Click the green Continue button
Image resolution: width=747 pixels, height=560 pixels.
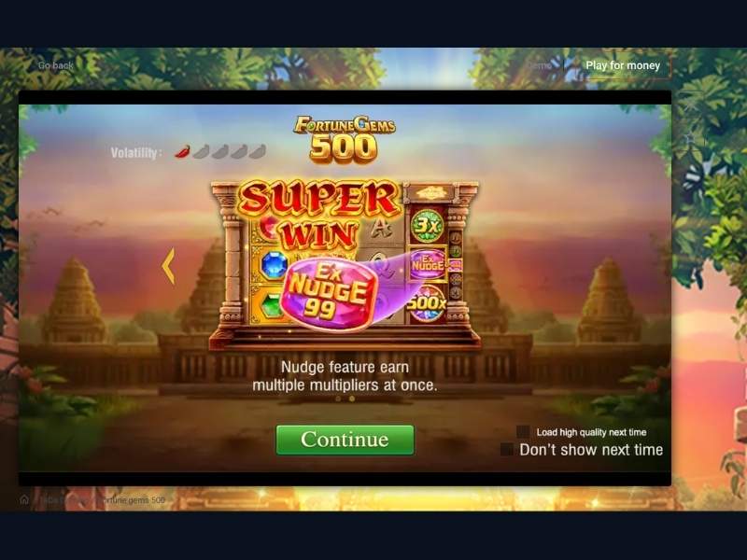point(345,440)
